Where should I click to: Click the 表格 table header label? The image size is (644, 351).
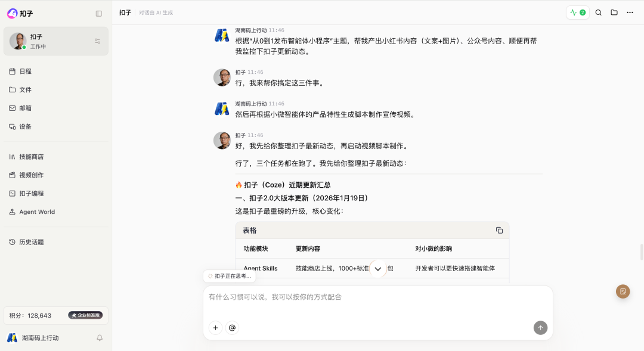(x=249, y=231)
